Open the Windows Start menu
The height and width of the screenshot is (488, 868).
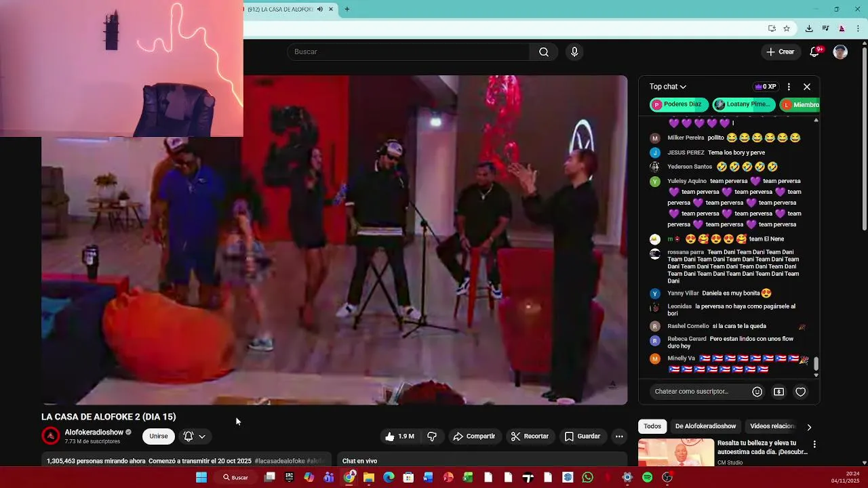[201, 478]
